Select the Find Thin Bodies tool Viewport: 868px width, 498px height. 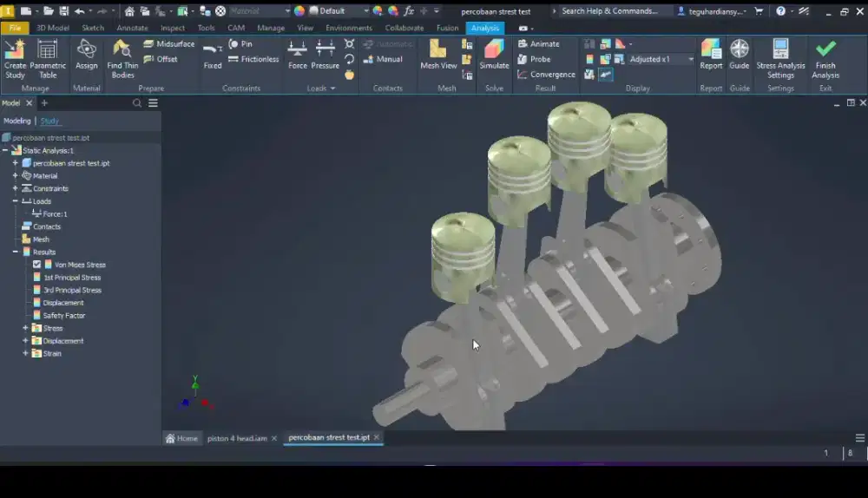click(x=122, y=59)
